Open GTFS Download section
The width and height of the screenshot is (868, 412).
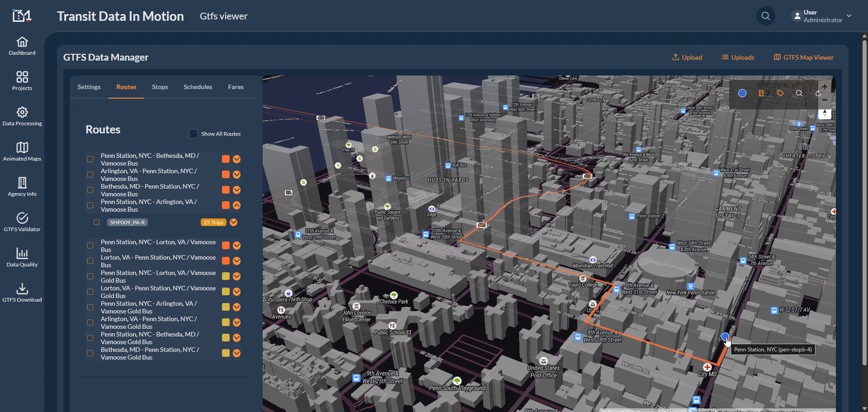(22, 293)
